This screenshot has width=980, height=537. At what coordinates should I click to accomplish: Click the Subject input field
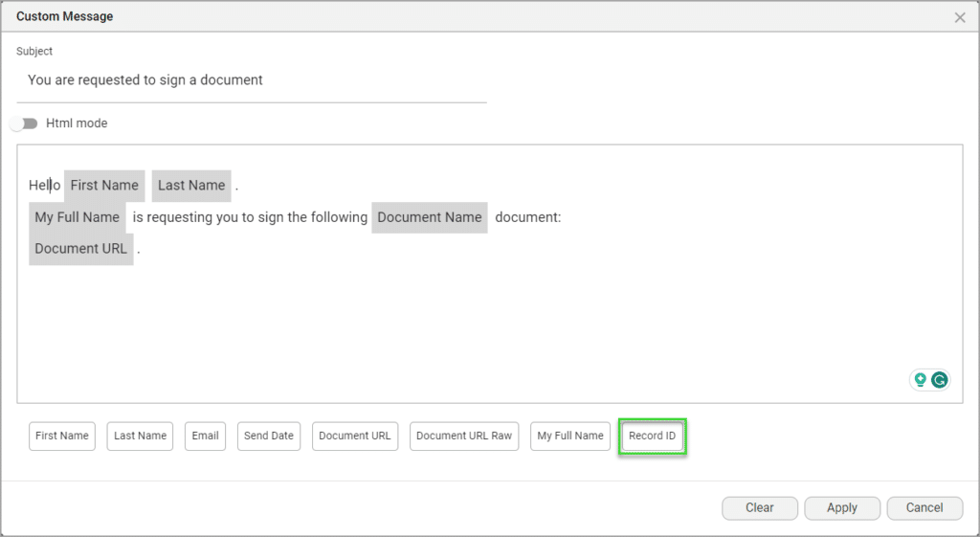[x=251, y=80]
